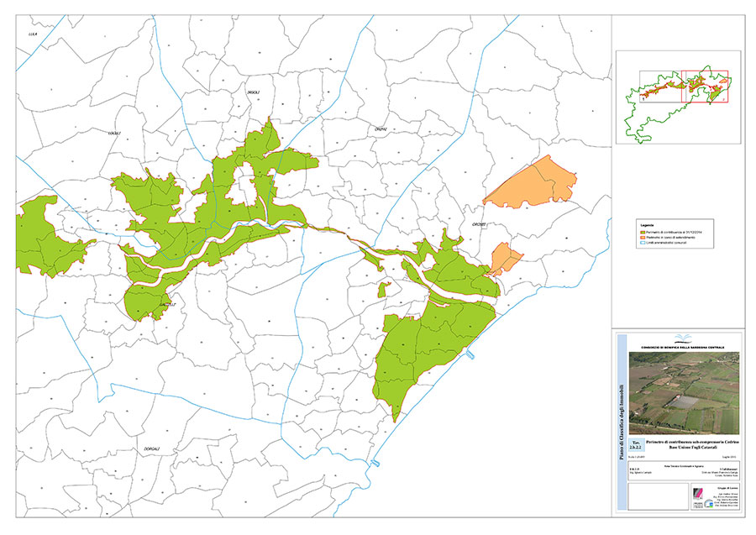Image resolution: width=756 pixels, height=535 pixels.
Task: Click the overview locator map inset
Action: 679,97
